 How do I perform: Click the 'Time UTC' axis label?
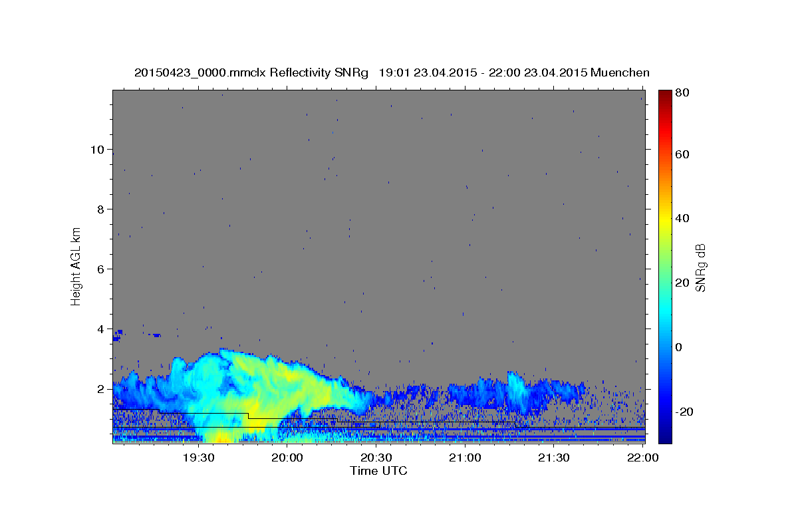(x=378, y=471)
